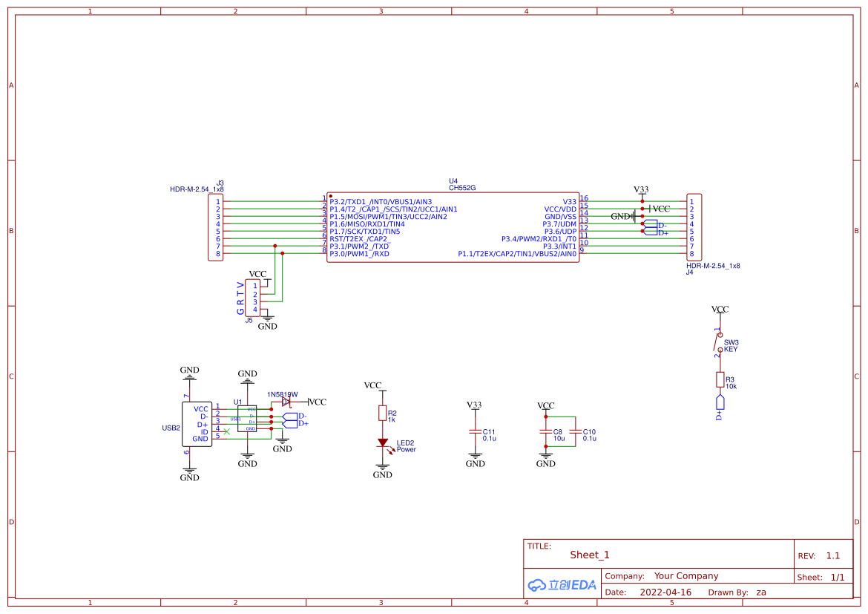Image resolution: width=868 pixels, height=614 pixels.
Task: Click the Sheet_1 title text
Action: 590,555
